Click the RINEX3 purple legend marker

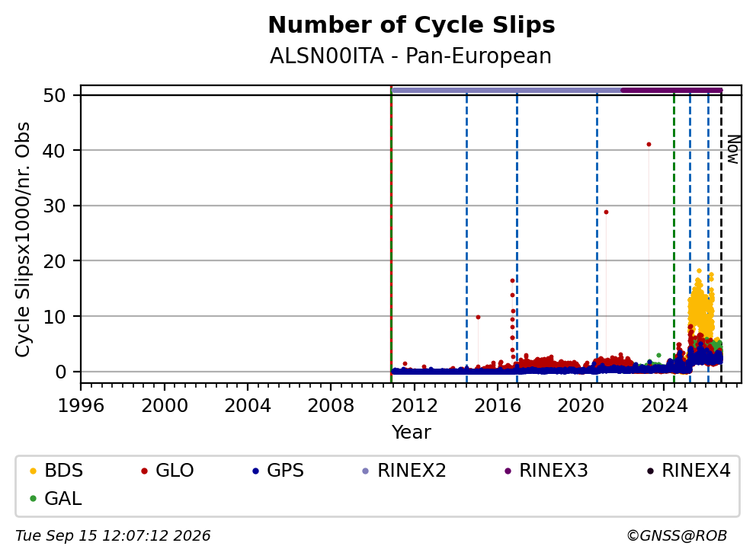[508, 471]
